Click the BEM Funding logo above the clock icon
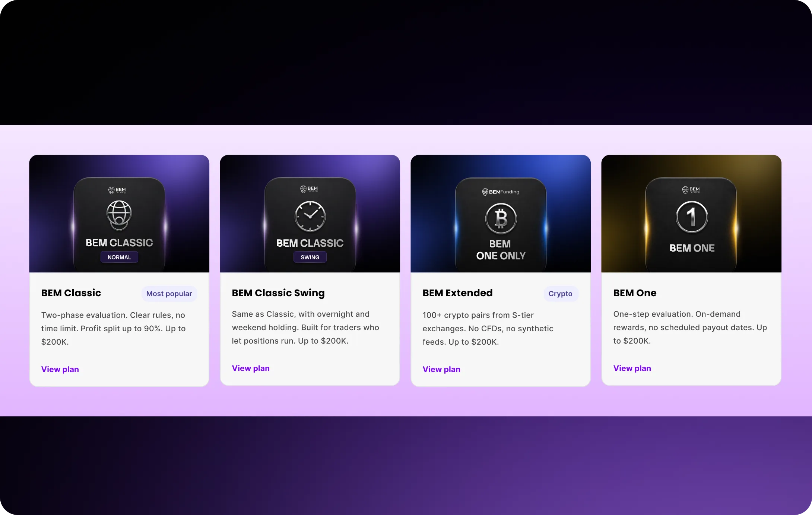 click(309, 189)
